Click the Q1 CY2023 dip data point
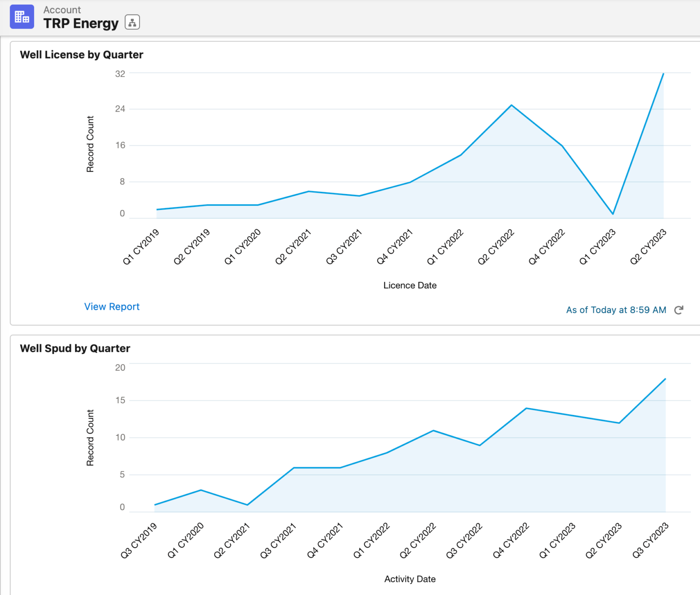The image size is (700, 595). click(612, 213)
